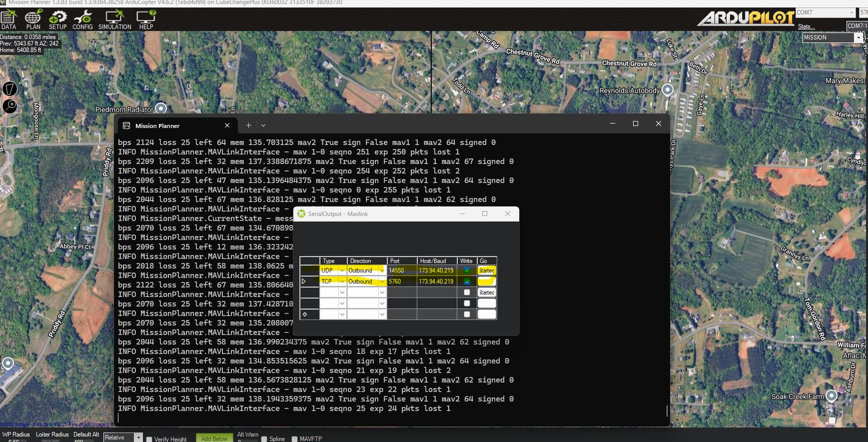Image resolution: width=868 pixels, height=442 pixels.
Task: Open the Relative altitude mode dropdown
Action: pyautogui.click(x=138, y=437)
